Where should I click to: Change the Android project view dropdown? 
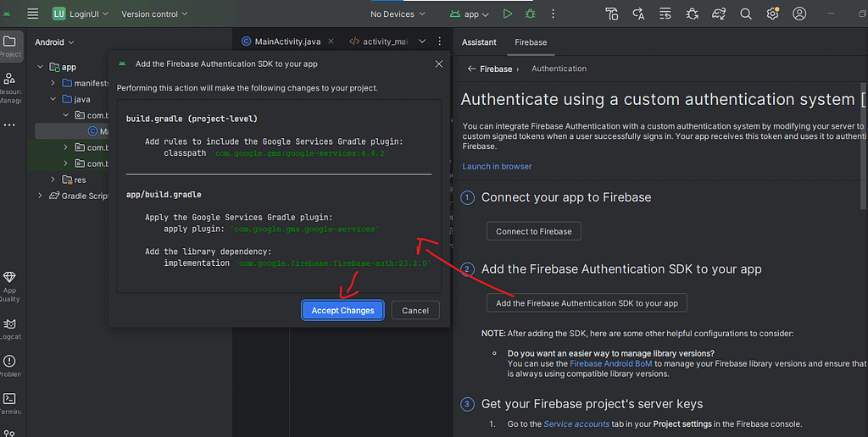pyautogui.click(x=54, y=42)
